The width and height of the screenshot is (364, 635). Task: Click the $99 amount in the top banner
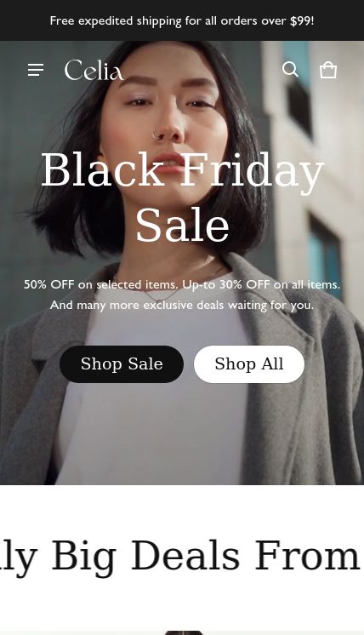coord(300,20)
